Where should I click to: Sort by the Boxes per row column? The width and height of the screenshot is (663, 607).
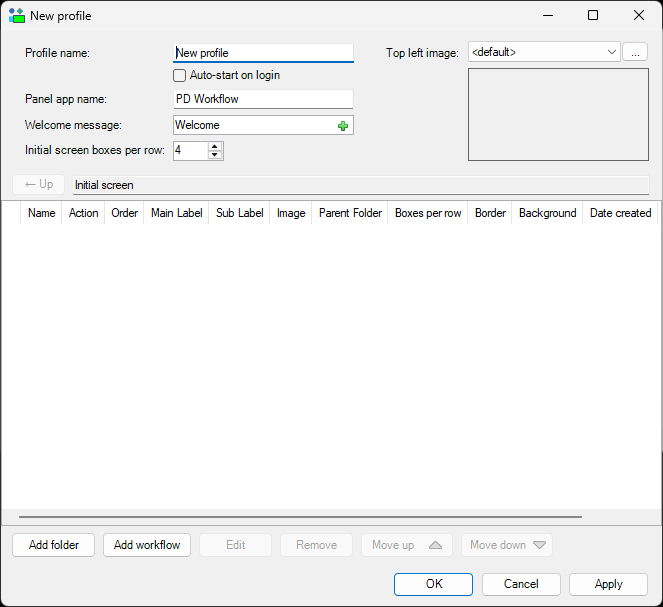[428, 213]
